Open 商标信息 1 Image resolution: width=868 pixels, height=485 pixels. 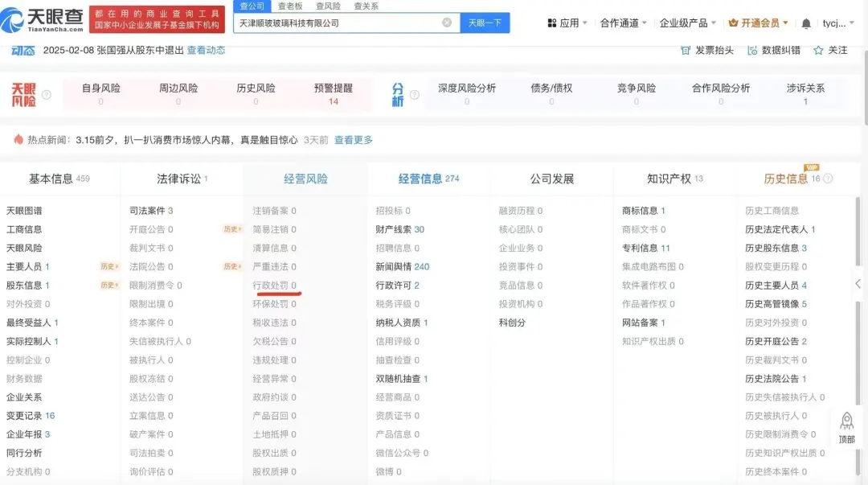click(x=643, y=211)
